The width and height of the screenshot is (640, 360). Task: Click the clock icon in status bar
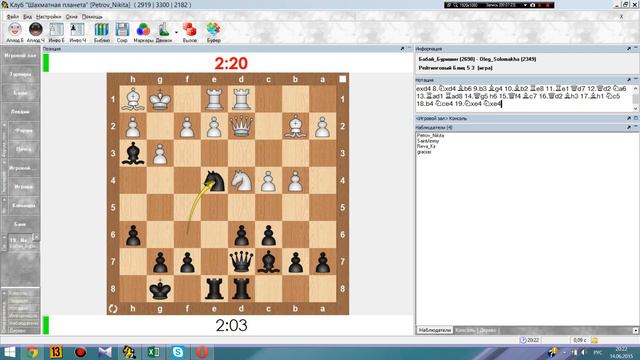tap(523, 340)
